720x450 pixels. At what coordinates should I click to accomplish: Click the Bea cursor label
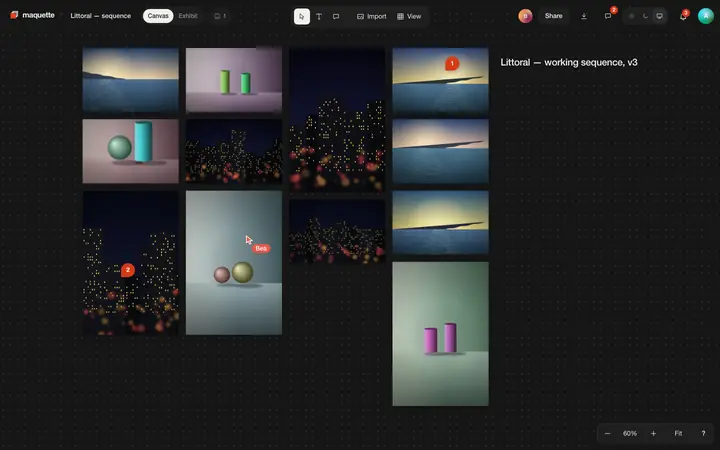[261, 248]
